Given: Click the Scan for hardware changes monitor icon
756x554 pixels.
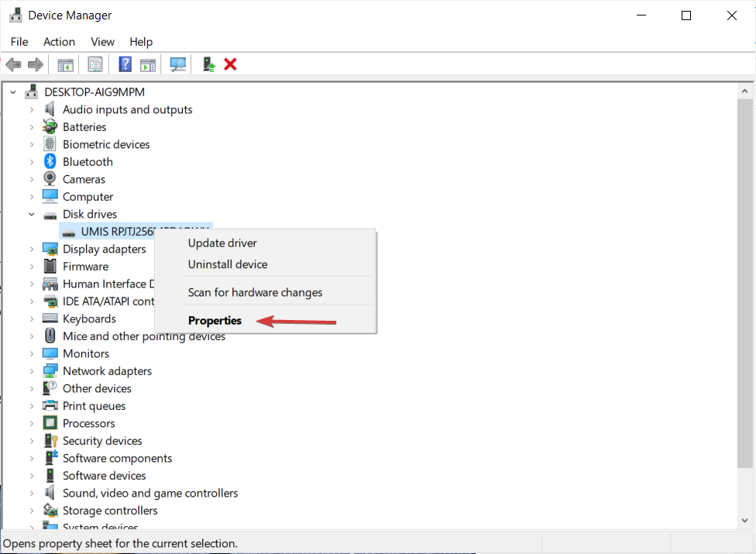Looking at the screenshot, I should click(178, 64).
